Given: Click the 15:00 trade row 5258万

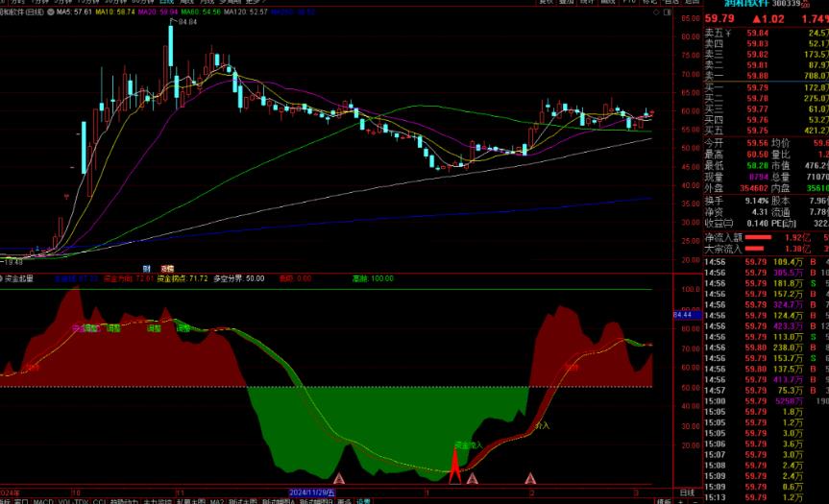Looking at the screenshot, I should (767, 401).
